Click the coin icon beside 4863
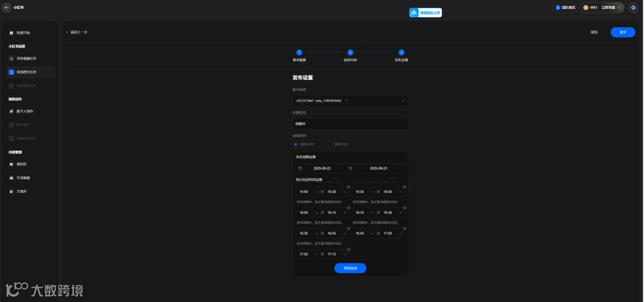Image resolution: width=644 pixels, height=302 pixels. pos(586,7)
